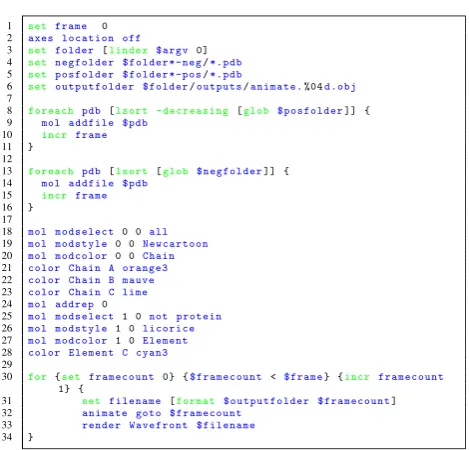This screenshot has width=469, height=450.
Task: Click the wrapped continuation '1} {' of line 30
Action: tap(71, 389)
